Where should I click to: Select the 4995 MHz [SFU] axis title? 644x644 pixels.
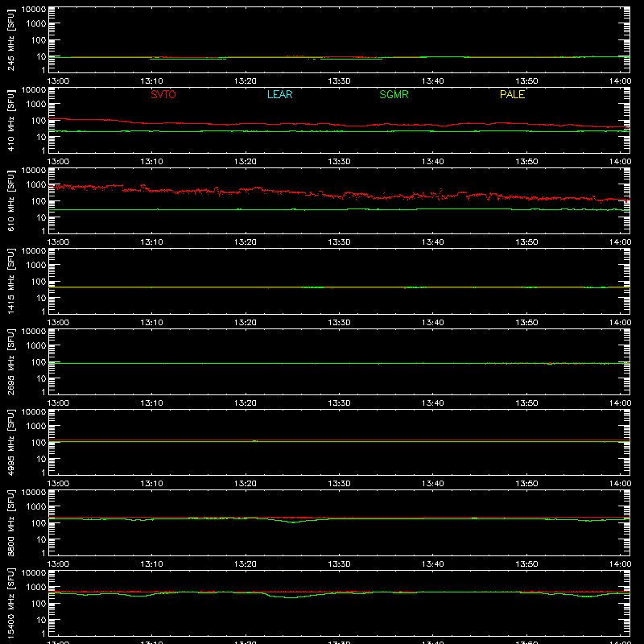pos(11,442)
